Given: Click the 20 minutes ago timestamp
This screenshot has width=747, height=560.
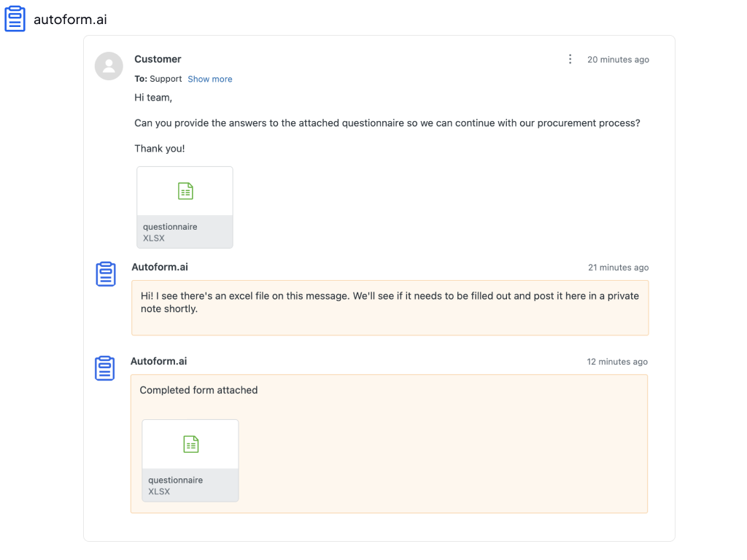Looking at the screenshot, I should coord(618,60).
